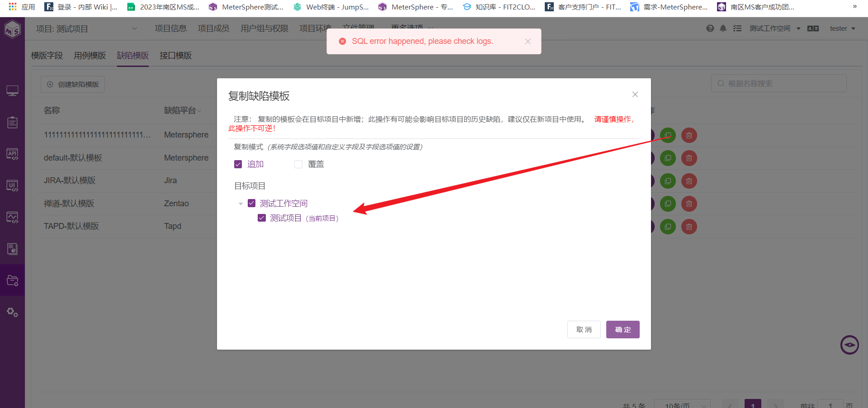Image resolution: width=868 pixels, height=408 pixels.
Task: Click the 根据名称搜索 search field
Action: pos(778,83)
